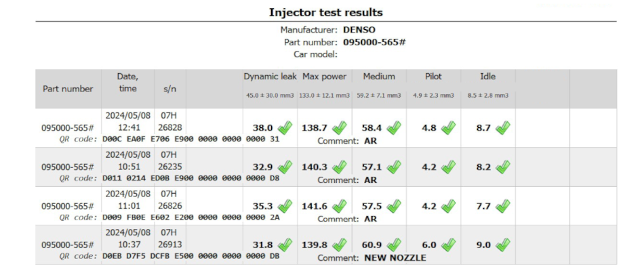Click the NEW NOZZLE comment text
This screenshot has width=644, height=271.
coord(395,258)
